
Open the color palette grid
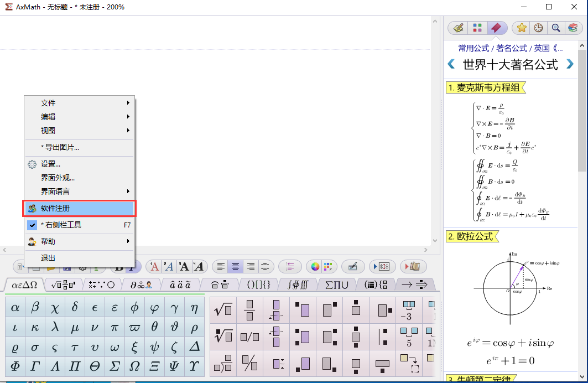point(328,267)
